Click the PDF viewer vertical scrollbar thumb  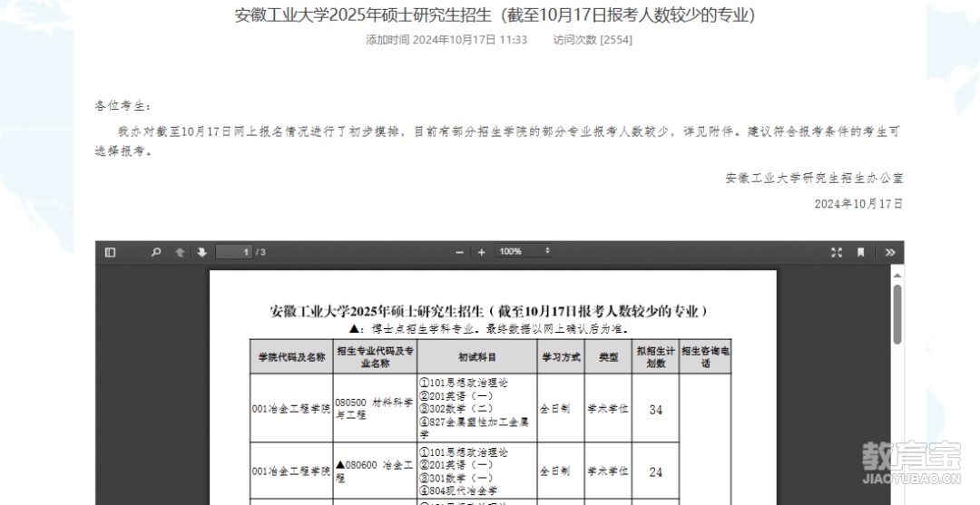point(897,314)
